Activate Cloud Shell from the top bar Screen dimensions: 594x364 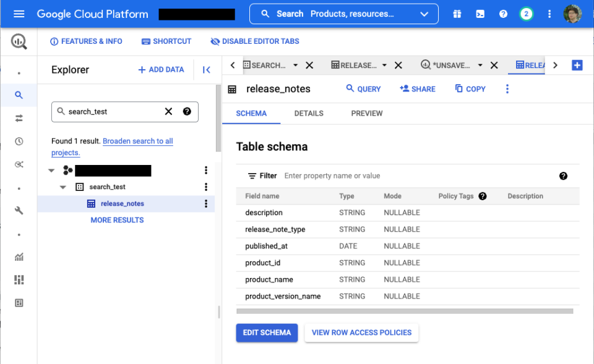click(x=480, y=14)
